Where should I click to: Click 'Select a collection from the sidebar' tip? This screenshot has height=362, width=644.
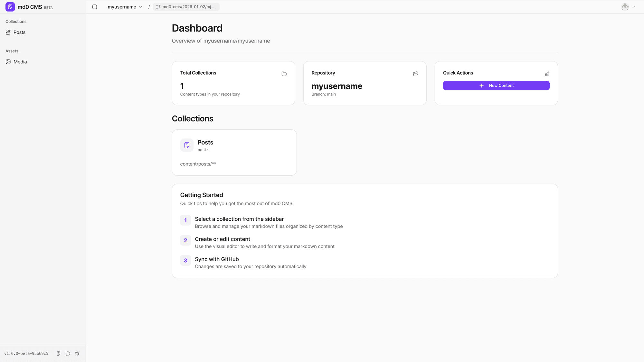[239, 219]
